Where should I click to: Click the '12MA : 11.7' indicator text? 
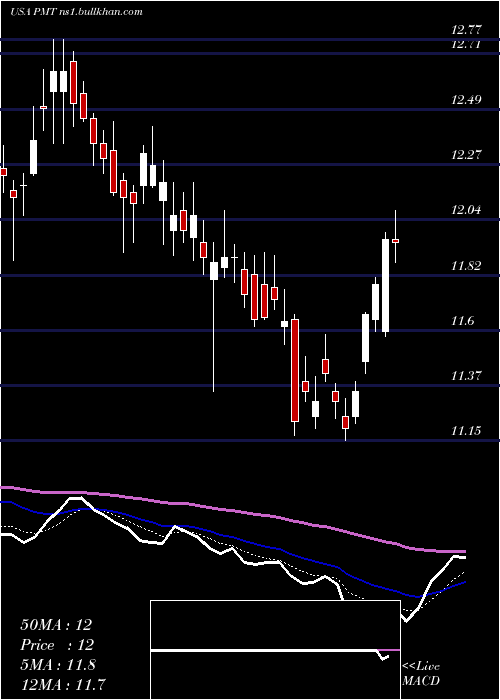pyautogui.click(x=63, y=684)
